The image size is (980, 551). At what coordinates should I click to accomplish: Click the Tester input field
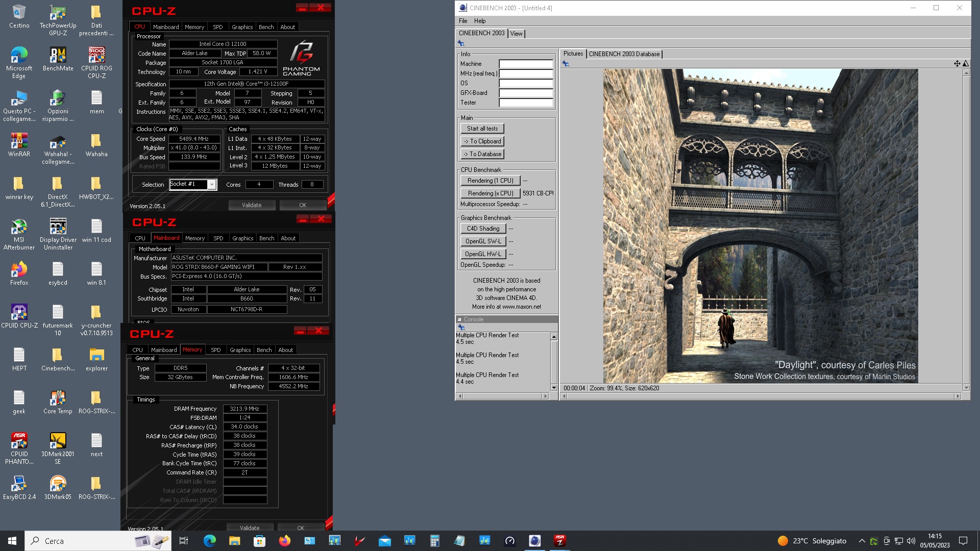(x=526, y=103)
